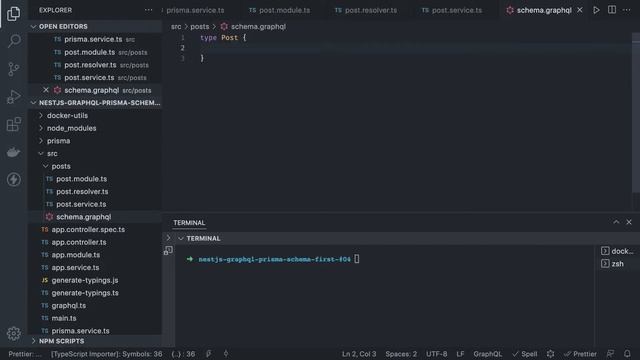Split the editor to the right
This screenshot has width=640, height=360.
612,10
